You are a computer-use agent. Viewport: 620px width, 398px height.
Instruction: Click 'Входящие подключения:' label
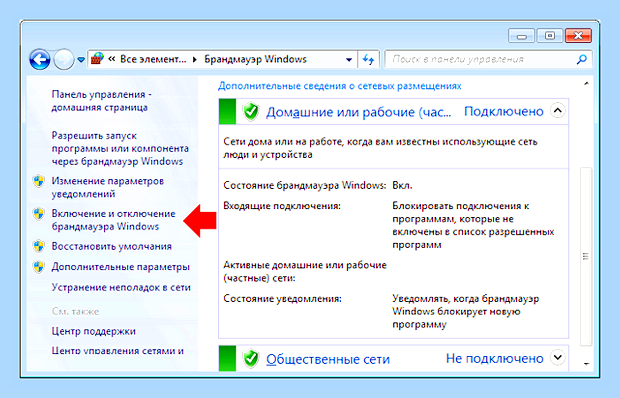pyautogui.click(x=282, y=206)
